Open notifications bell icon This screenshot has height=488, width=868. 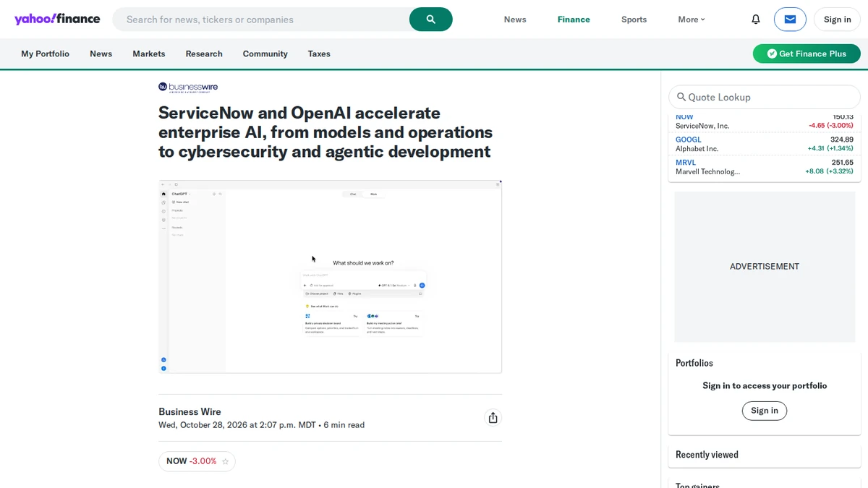[756, 20]
